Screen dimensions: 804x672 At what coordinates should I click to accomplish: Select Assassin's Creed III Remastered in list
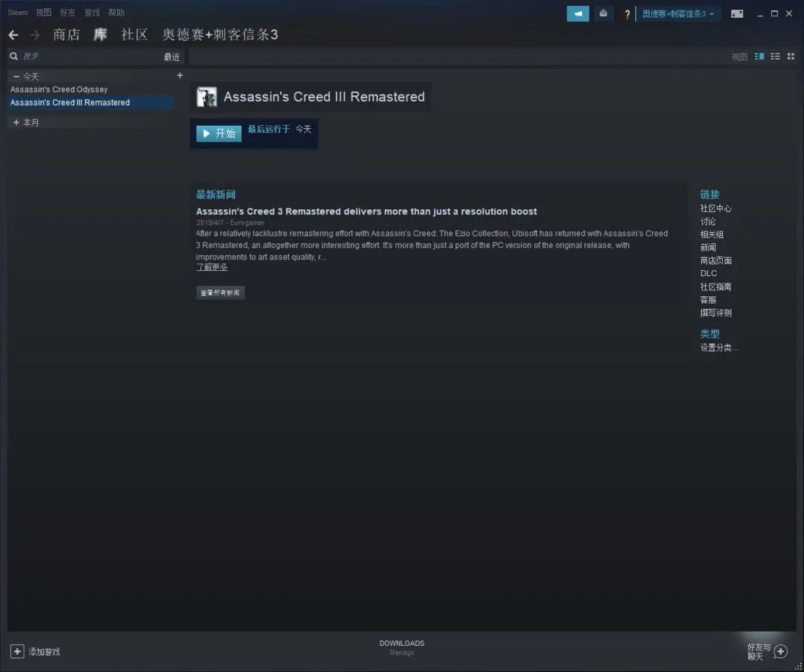[92, 103]
